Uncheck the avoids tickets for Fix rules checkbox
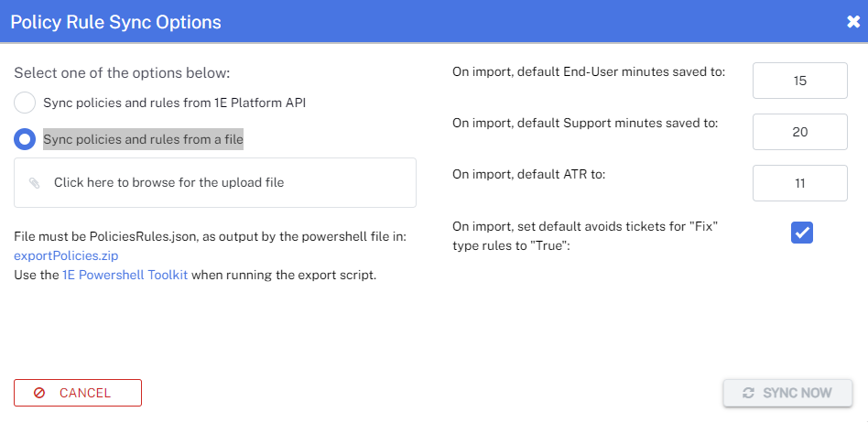The height and width of the screenshot is (423, 868). tap(802, 233)
